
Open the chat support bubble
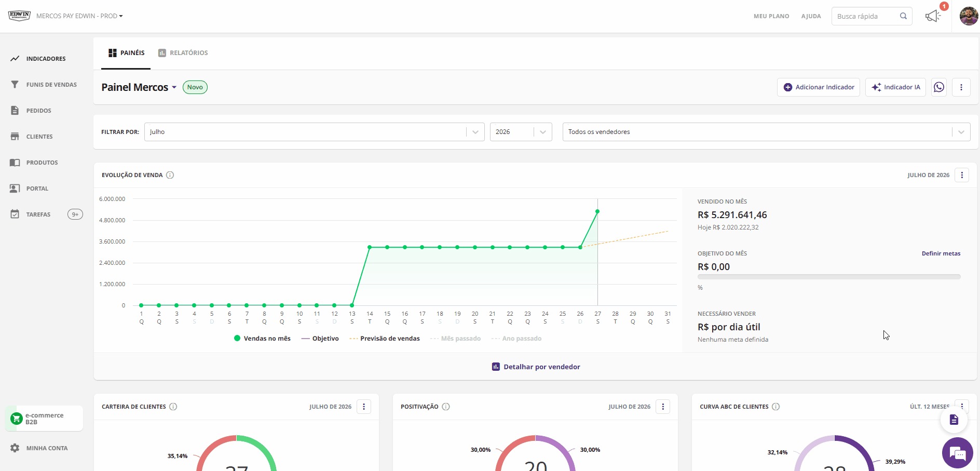point(958,453)
